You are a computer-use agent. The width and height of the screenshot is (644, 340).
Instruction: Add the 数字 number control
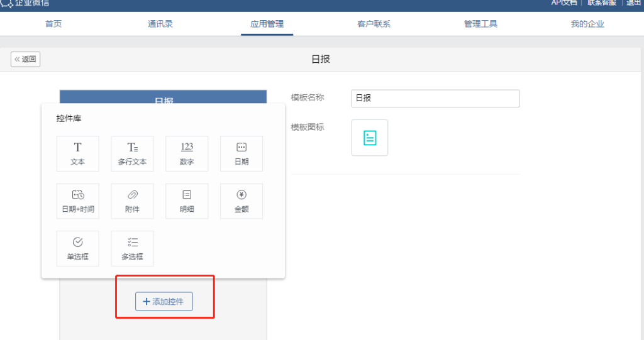(x=187, y=153)
